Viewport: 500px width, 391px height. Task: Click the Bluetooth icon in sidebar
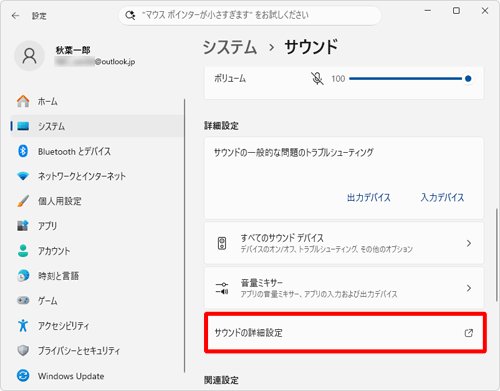click(23, 151)
